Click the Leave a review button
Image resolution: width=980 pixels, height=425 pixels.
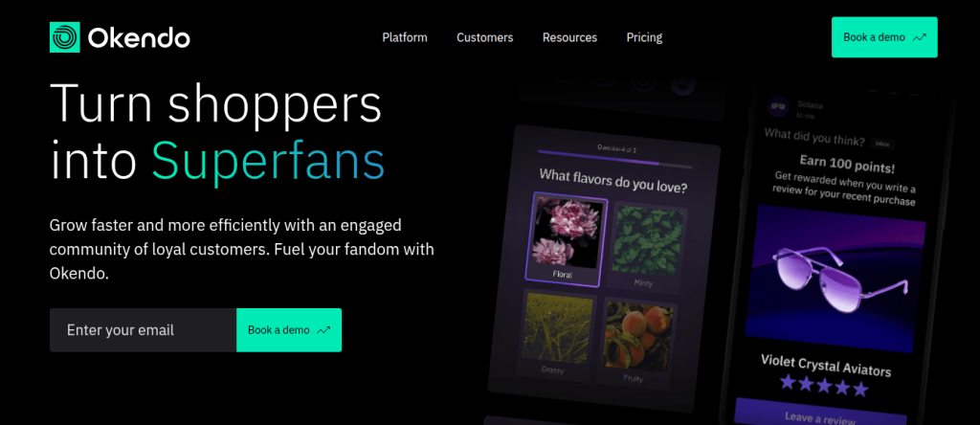[820, 414]
